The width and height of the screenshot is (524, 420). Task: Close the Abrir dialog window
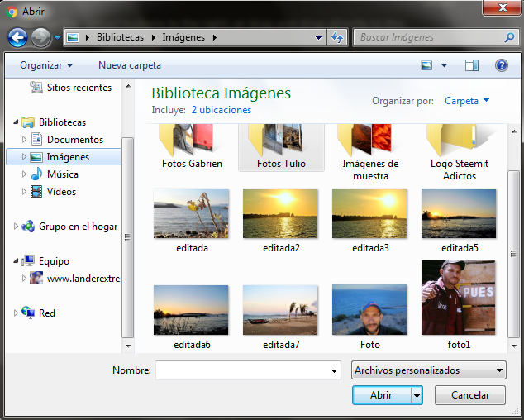[x=503, y=7]
